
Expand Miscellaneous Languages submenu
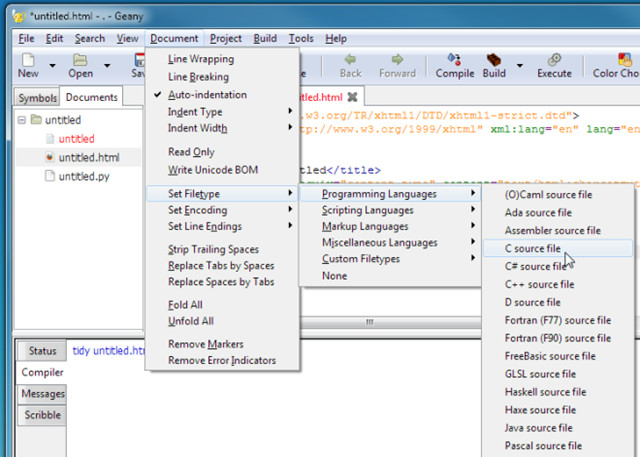click(390, 243)
